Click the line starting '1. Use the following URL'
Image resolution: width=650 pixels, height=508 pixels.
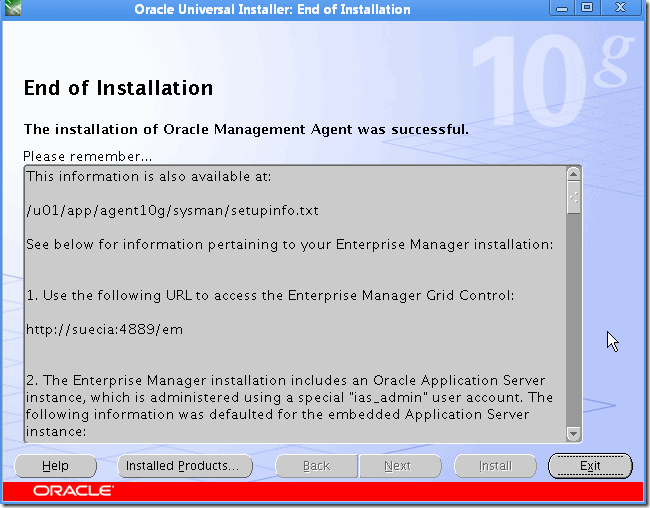click(270, 296)
